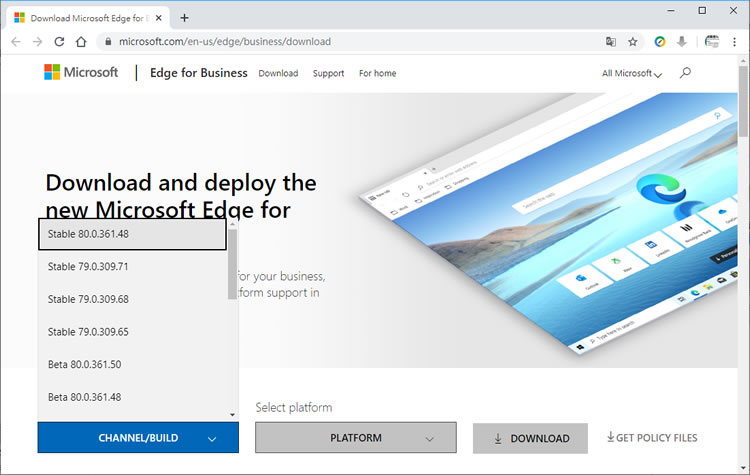Open Edge for Business home link

(199, 73)
